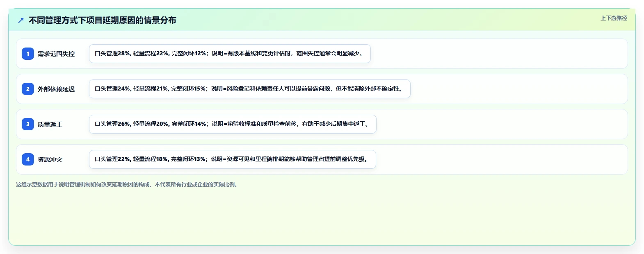Select the 需求范围失控 row label
Screen dimensions: 644x254
56,54
